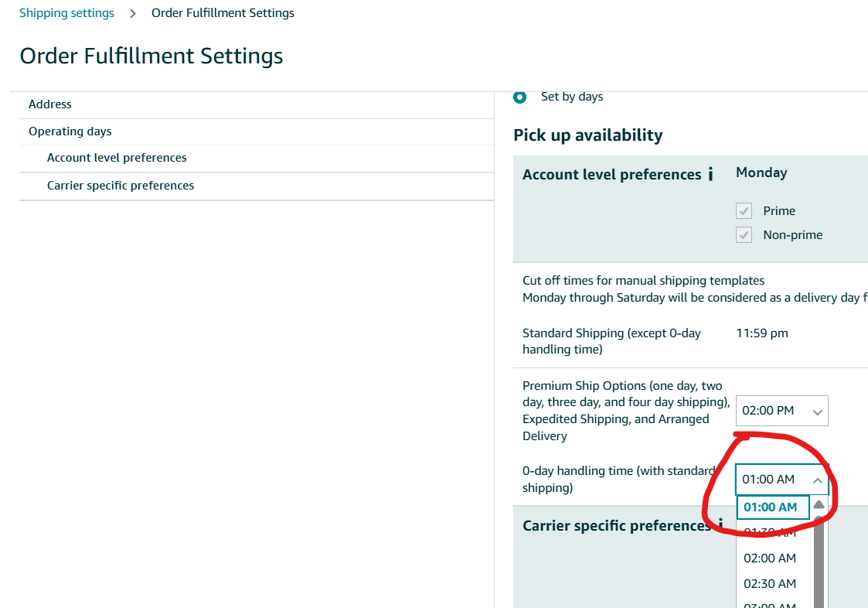Jump to Carrier specific preferences in the left navigation
This screenshot has height=608, width=868.
tap(121, 186)
